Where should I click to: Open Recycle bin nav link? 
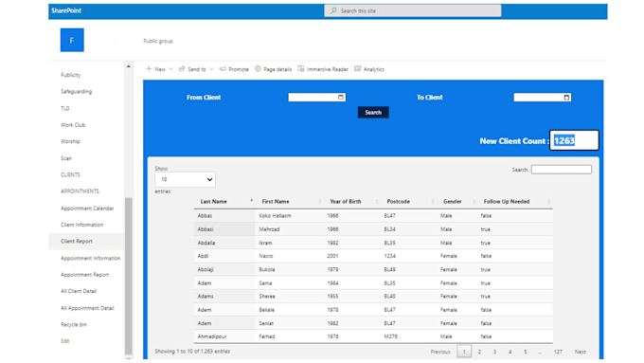[74, 324]
